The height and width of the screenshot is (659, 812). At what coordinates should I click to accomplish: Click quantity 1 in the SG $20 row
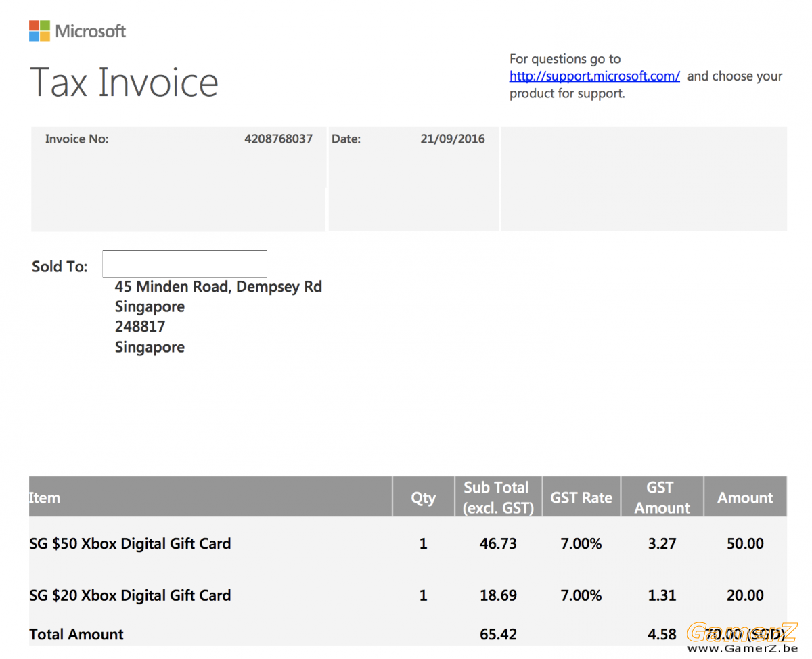coord(424,596)
